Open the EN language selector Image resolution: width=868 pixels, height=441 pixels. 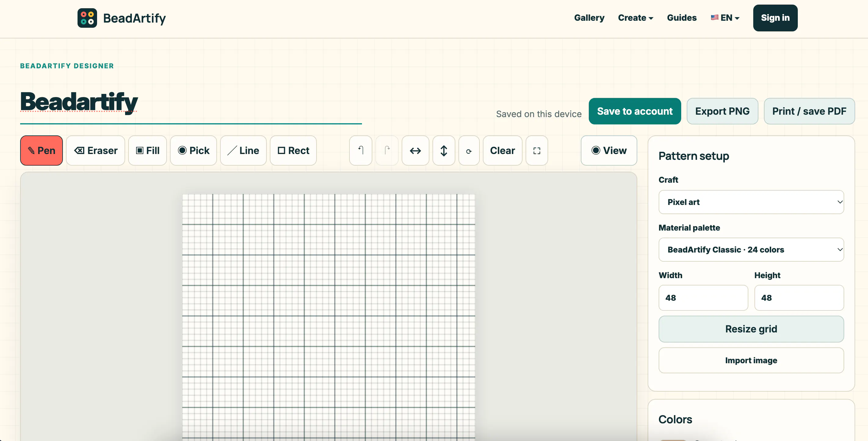coord(725,18)
